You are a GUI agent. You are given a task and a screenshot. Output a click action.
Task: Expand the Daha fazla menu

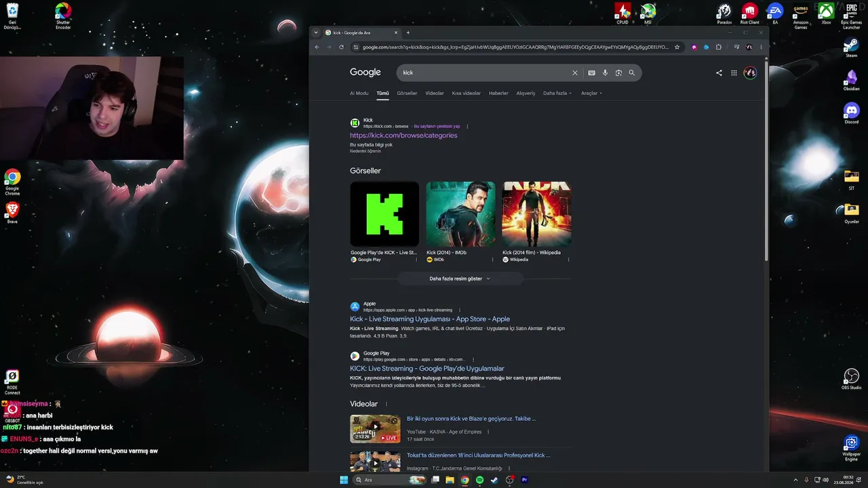pyautogui.click(x=557, y=94)
